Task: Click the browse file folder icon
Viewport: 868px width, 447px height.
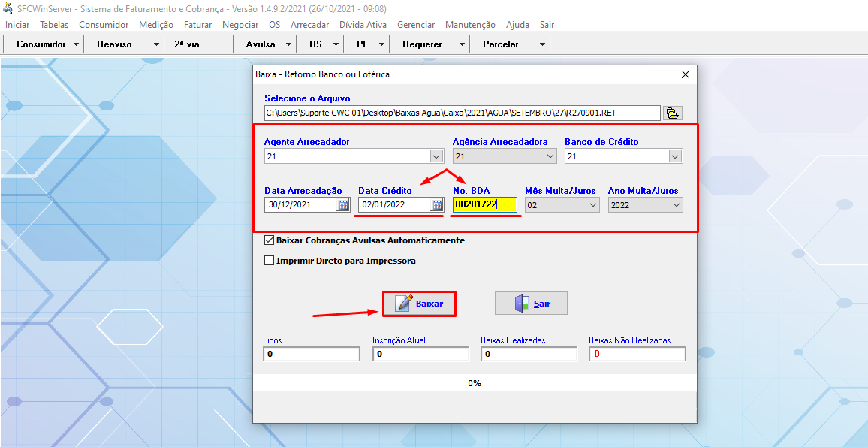Action: tap(672, 113)
